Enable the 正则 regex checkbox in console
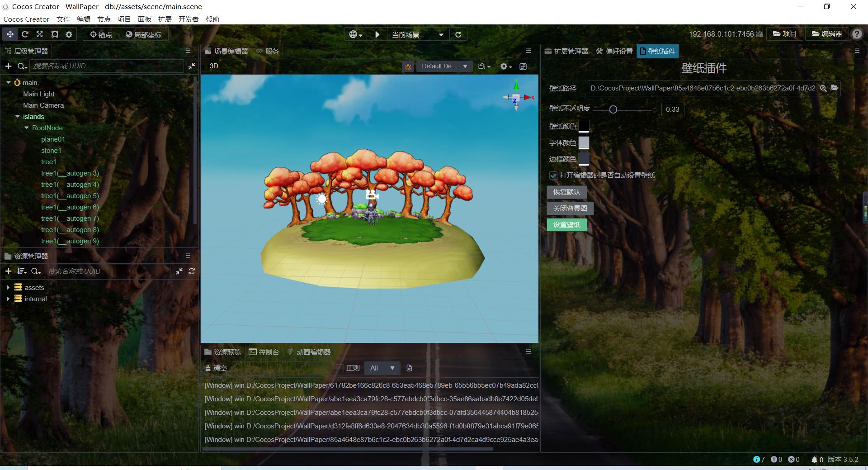The height and width of the screenshot is (470, 868). click(340, 368)
